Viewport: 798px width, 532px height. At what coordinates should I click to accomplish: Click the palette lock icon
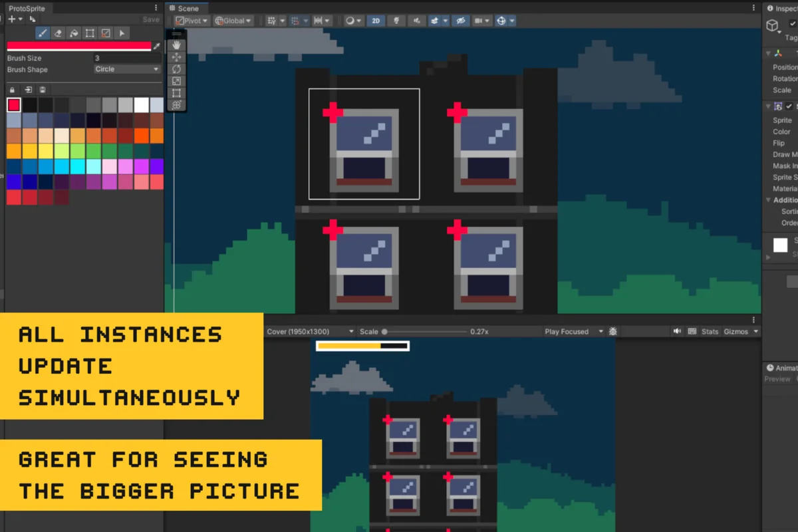point(12,90)
